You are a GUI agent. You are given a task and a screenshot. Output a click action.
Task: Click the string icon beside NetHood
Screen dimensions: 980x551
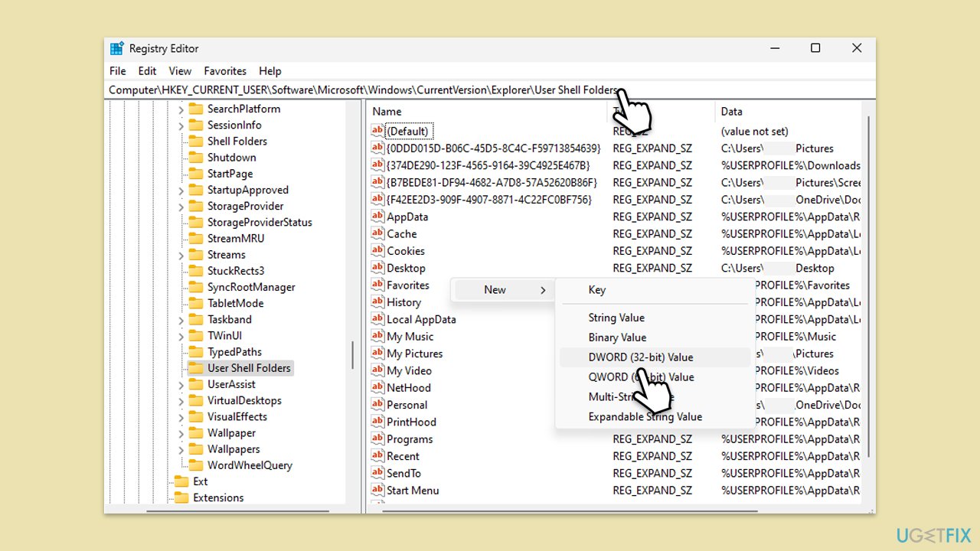tap(377, 387)
